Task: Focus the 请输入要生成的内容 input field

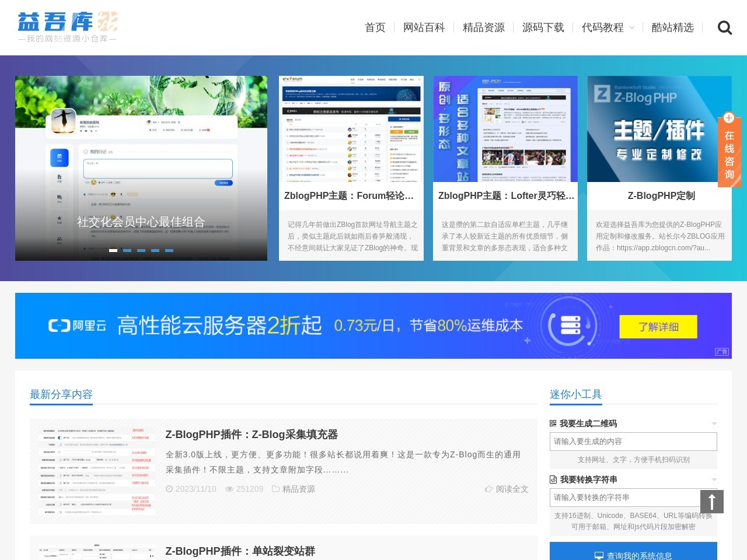Action: point(633,442)
